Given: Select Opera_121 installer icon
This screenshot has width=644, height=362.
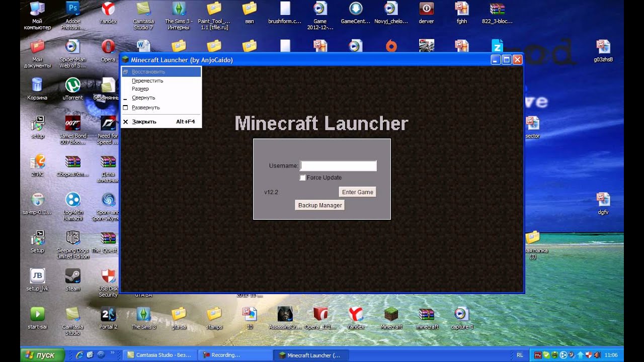Looking at the screenshot, I should tap(320, 318).
